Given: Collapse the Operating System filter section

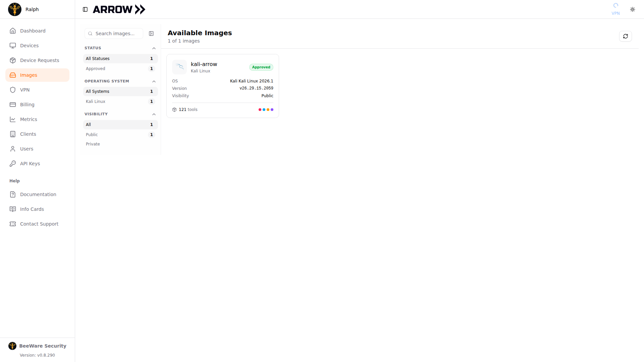Looking at the screenshot, I should point(154,81).
